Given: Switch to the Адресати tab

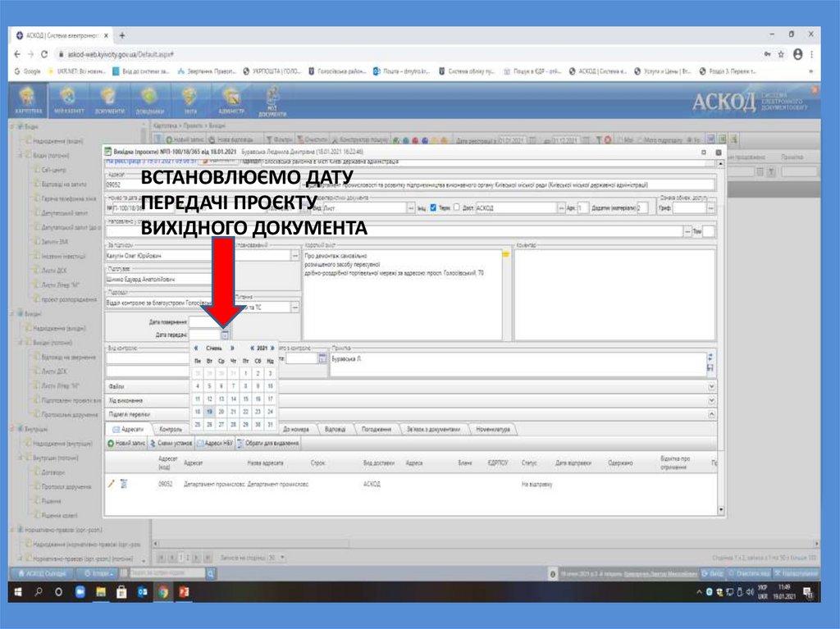Looking at the screenshot, I should pos(128,429).
